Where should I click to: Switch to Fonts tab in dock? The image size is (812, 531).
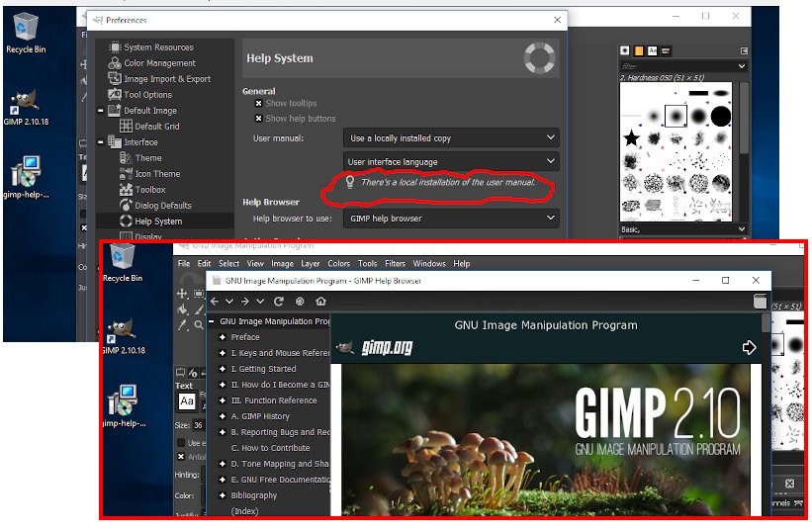653,50
